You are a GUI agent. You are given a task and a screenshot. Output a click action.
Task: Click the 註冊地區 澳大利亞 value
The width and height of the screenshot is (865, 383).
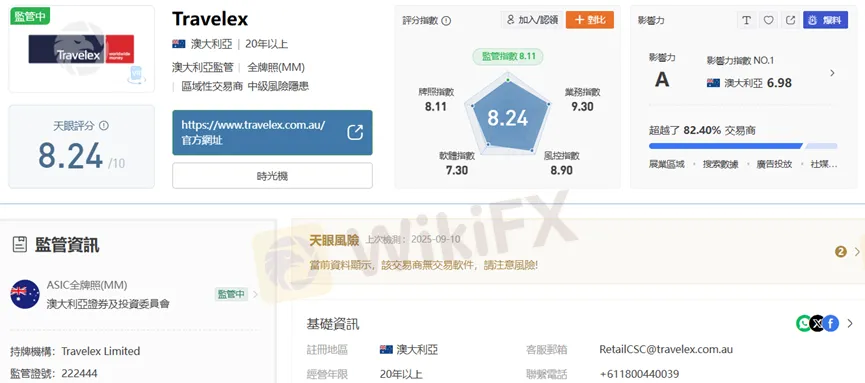pyautogui.click(x=409, y=349)
